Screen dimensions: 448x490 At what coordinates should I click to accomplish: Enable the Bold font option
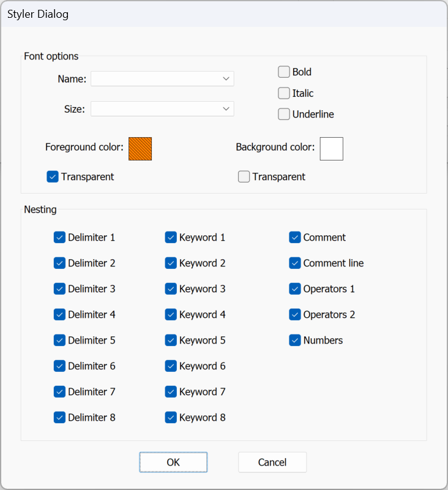pyautogui.click(x=284, y=72)
